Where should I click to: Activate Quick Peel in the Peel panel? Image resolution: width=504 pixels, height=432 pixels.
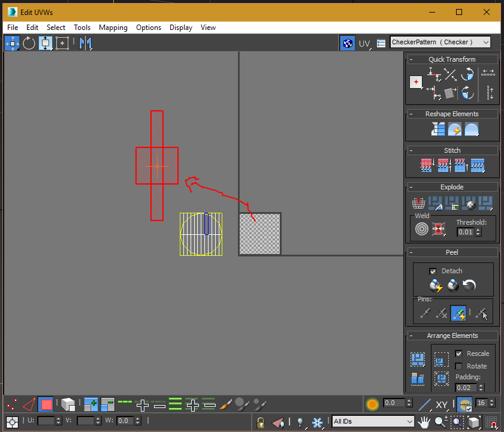[436, 286]
